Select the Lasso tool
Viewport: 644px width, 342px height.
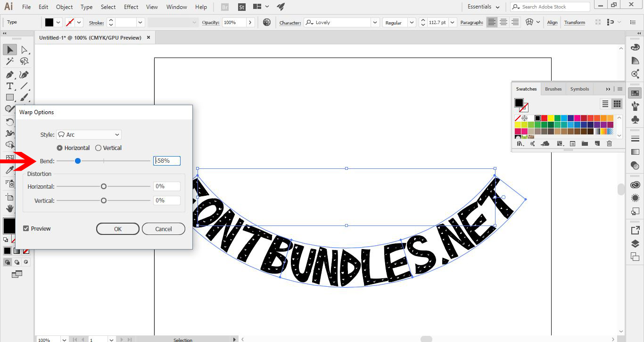(25, 61)
